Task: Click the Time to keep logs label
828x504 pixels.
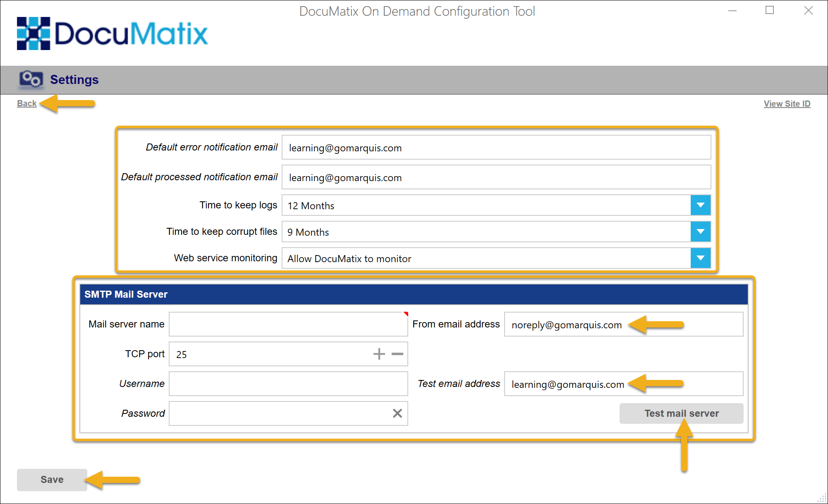Action: click(x=238, y=205)
